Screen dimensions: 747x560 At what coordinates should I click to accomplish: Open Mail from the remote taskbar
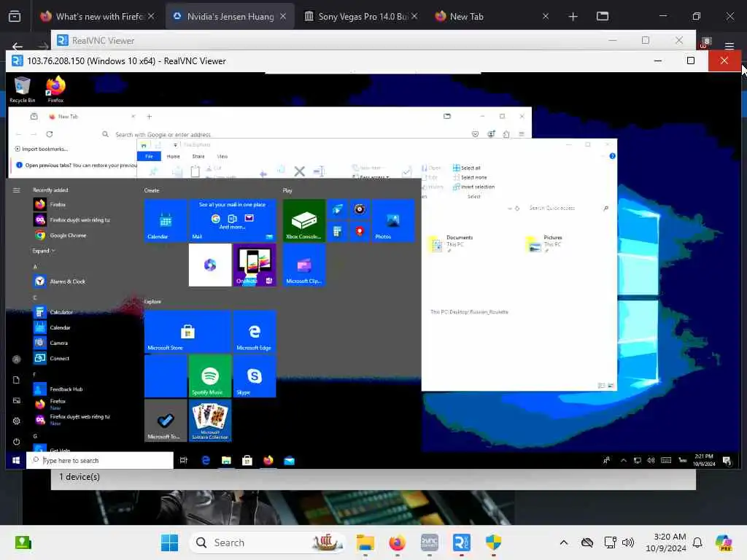(289, 461)
